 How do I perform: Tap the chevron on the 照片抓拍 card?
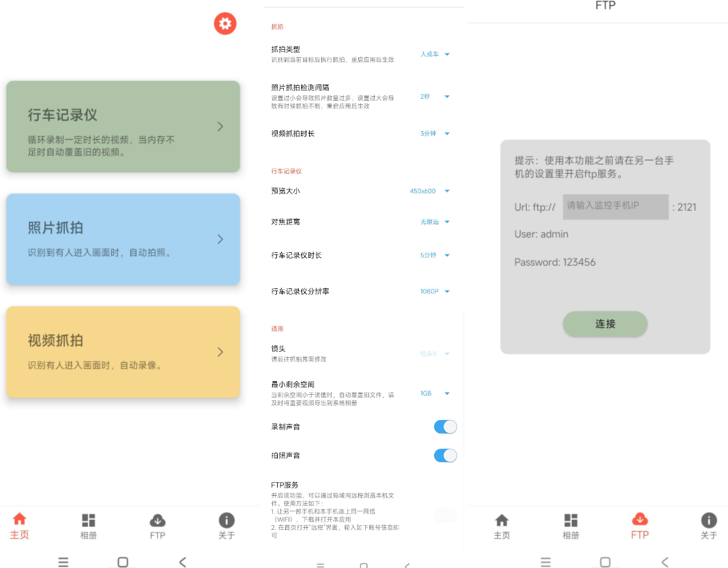point(220,239)
